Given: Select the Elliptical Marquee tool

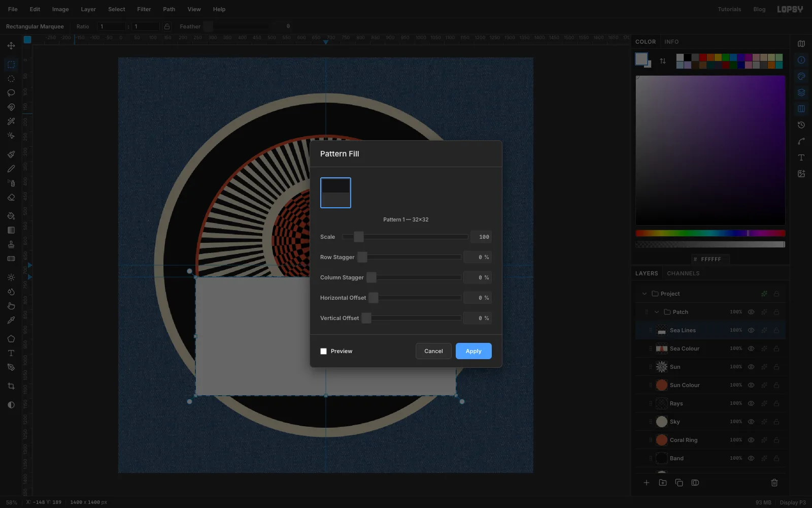Looking at the screenshot, I should (x=11, y=79).
